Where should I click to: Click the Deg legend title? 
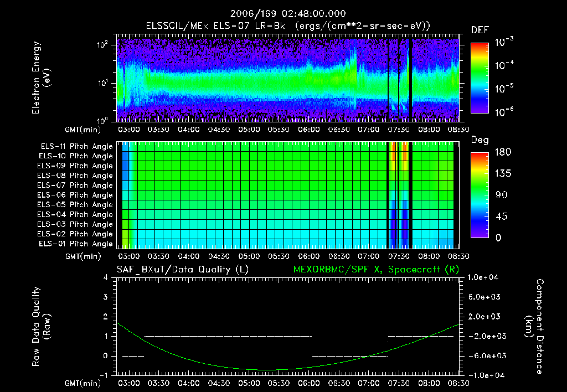coord(480,140)
